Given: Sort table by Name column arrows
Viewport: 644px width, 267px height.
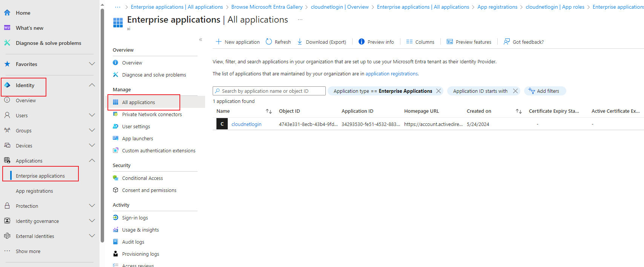Looking at the screenshot, I should click(x=269, y=111).
